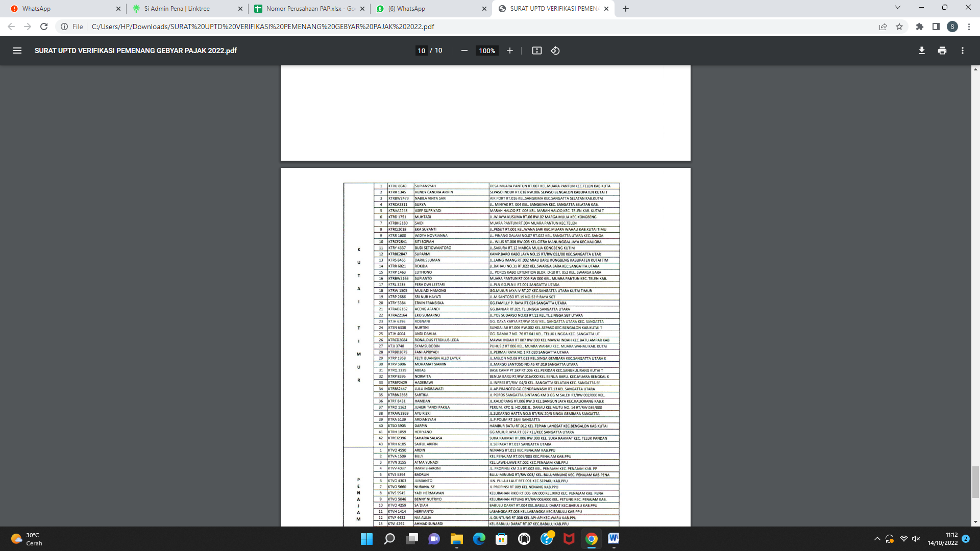The width and height of the screenshot is (980, 551).
Task: Expand the tab search dropdown arrow
Action: 897,8
